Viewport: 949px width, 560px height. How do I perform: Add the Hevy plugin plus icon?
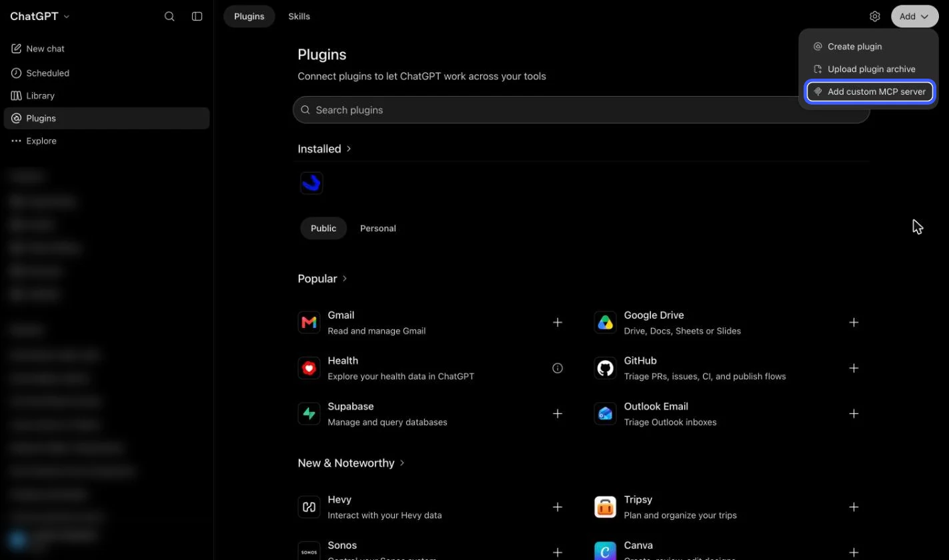558,507
